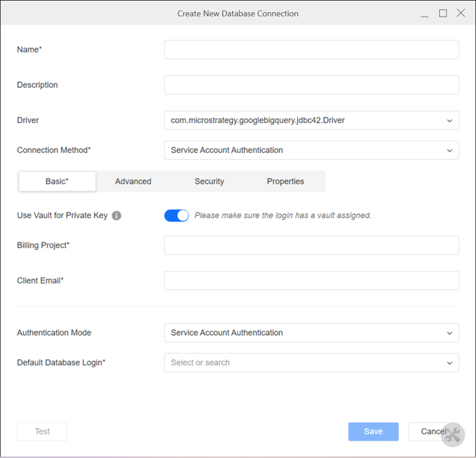476x458 pixels.
Task: Maximize the dialog window
Action: click(x=443, y=13)
